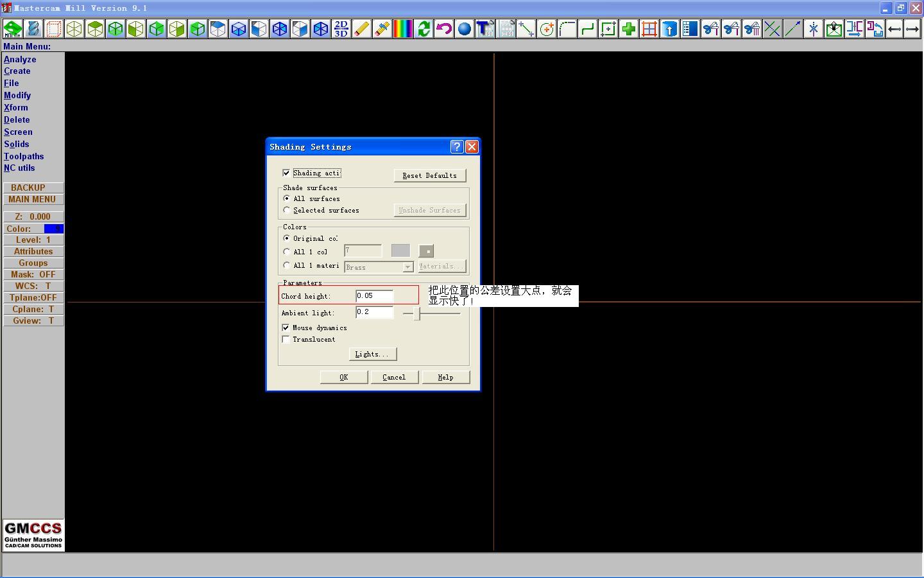This screenshot has height=578, width=924.
Task: Click the Chord height input field
Action: click(375, 296)
